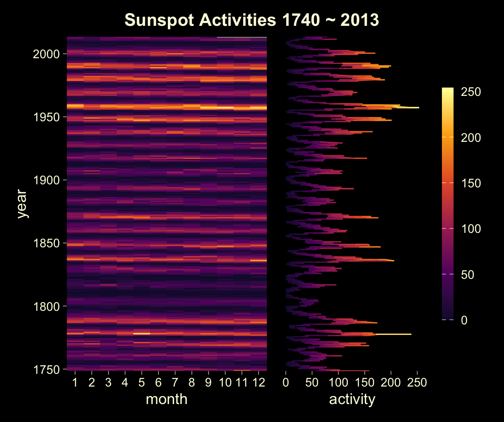This screenshot has height=422, width=504.
Task: Click the 0 tick on the activity axis
Action: click(x=286, y=381)
